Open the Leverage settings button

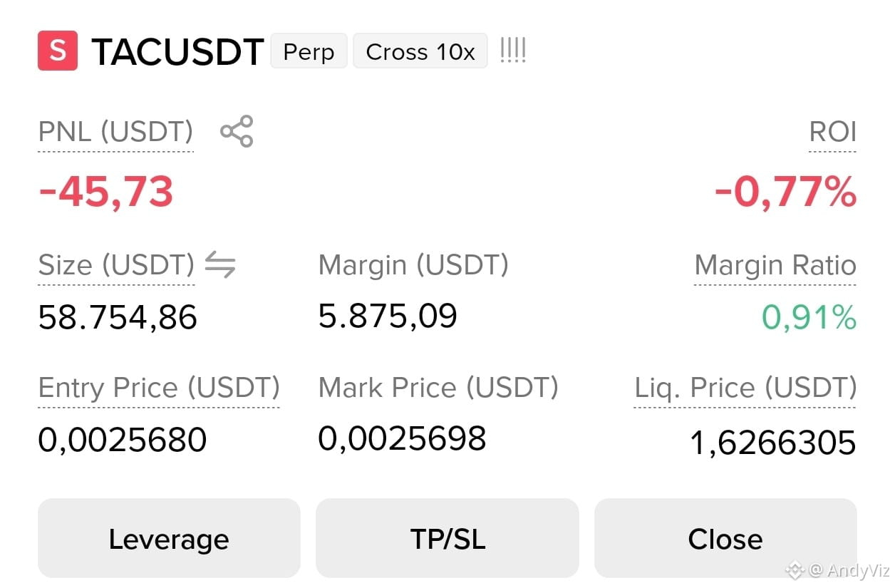(x=169, y=538)
